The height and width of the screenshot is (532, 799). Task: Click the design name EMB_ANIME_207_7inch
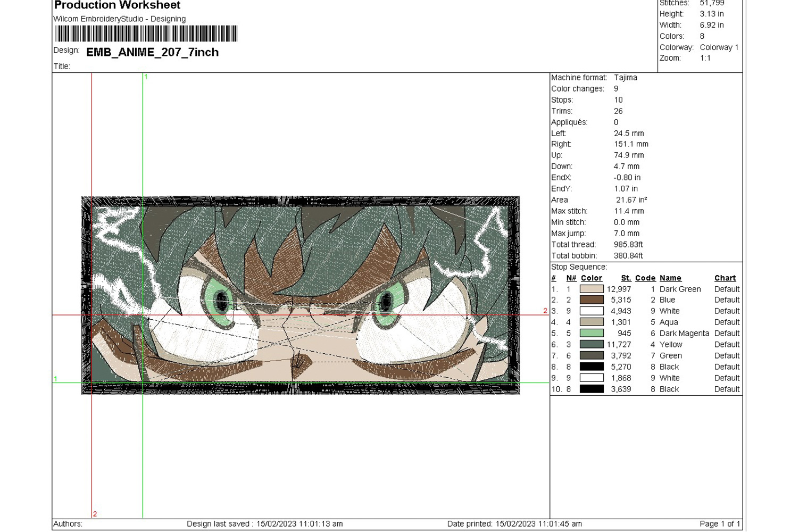coord(152,52)
